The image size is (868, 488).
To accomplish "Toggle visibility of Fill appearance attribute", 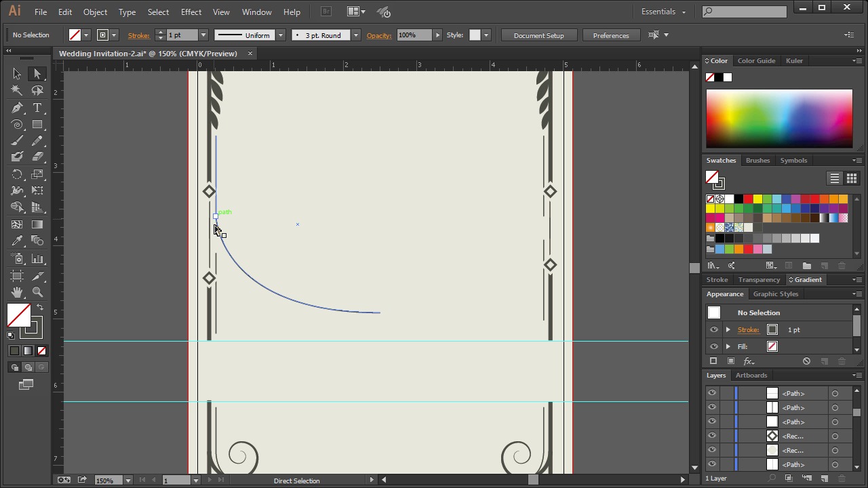I will (713, 346).
